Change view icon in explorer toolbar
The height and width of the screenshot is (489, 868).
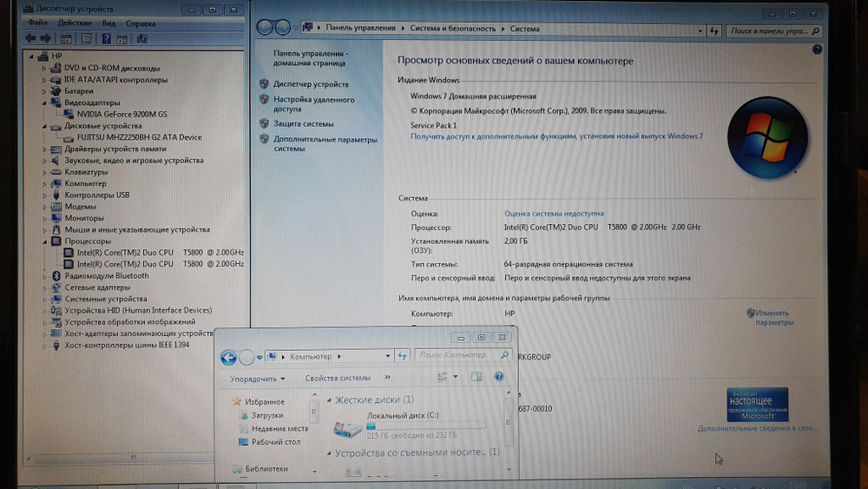pos(443,377)
